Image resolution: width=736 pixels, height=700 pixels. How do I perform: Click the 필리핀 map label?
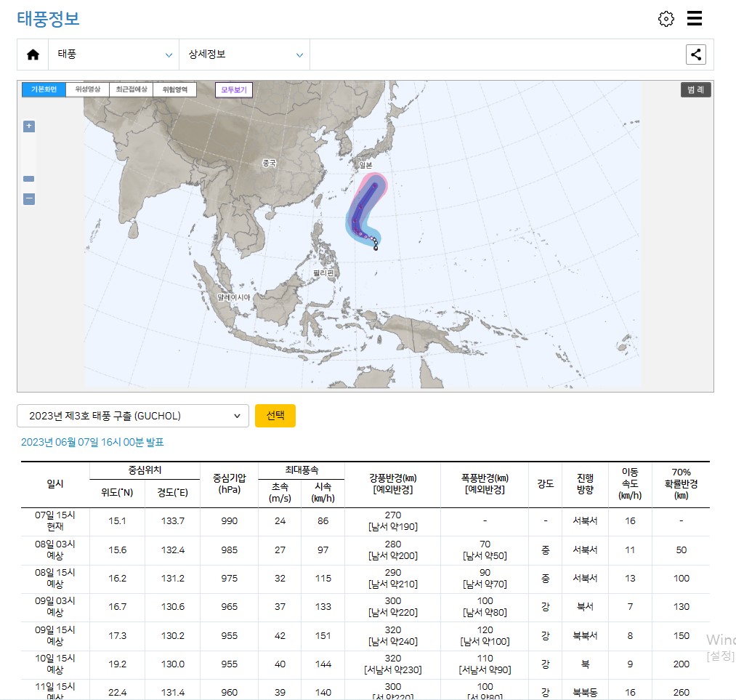[x=323, y=273]
